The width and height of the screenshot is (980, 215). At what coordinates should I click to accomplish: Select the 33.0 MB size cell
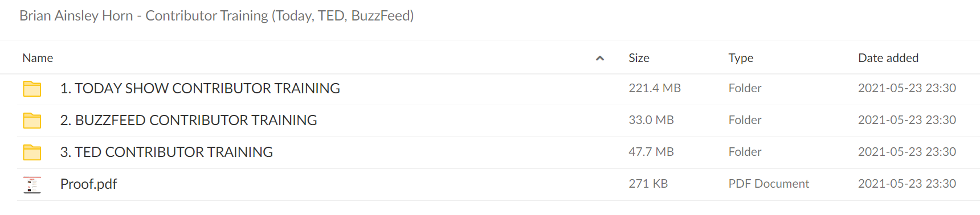(651, 120)
